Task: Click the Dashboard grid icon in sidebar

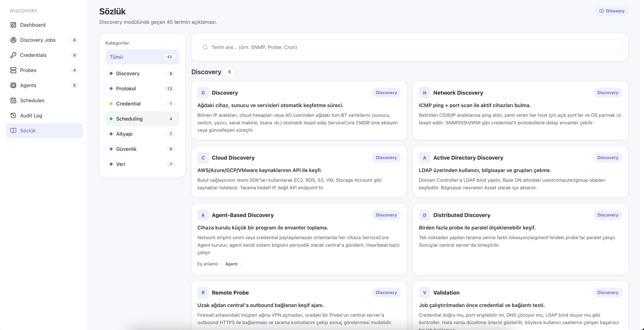Action: point(13,25)
